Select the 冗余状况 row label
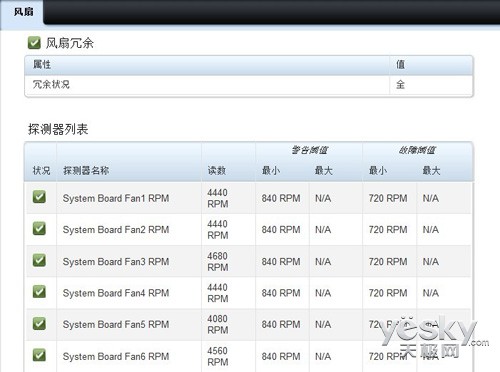The width and height of the screenshot is (500, 372). click(51, 84)
